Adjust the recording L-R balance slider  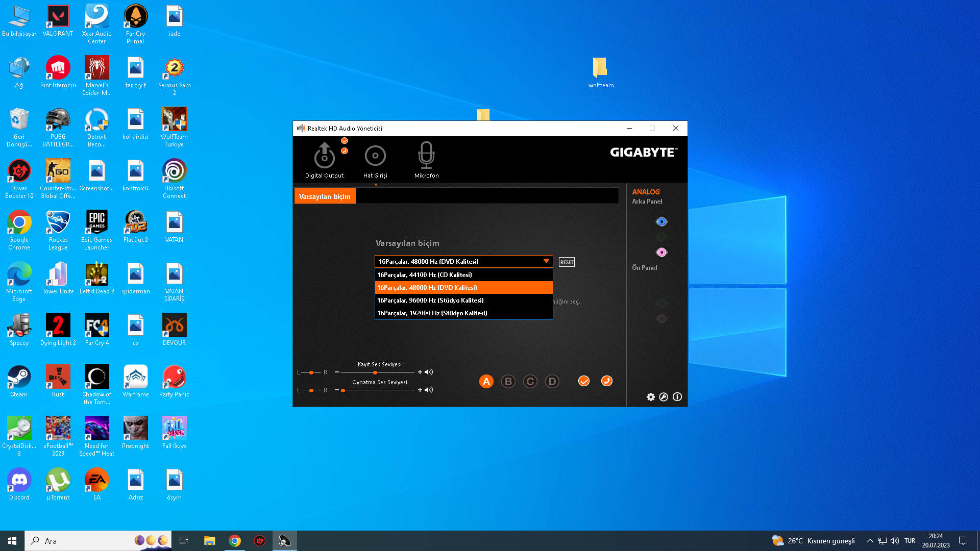tap(311, 372)
